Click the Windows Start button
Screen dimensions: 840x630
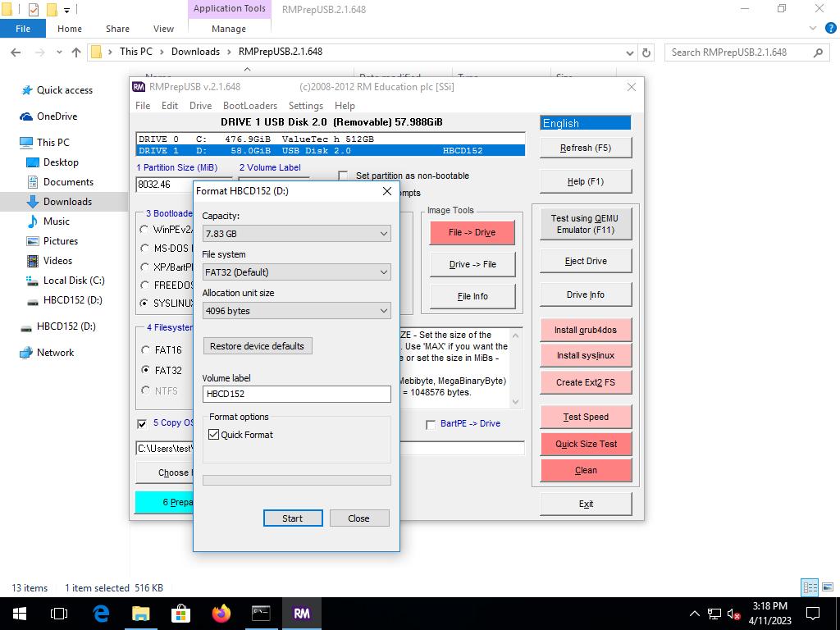[x=20, y=614]
